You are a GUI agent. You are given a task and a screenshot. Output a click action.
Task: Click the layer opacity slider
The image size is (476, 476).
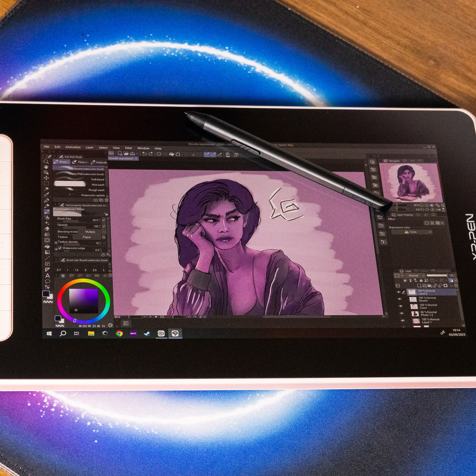click(x=437, y=275)
